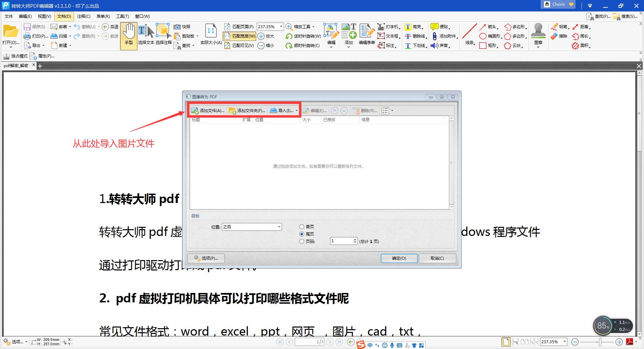644x349 pixels.
Task: Open the toolbar zoom percentage dropdown 237.35%
Action: pyautogui.click(x=281, y=27)
